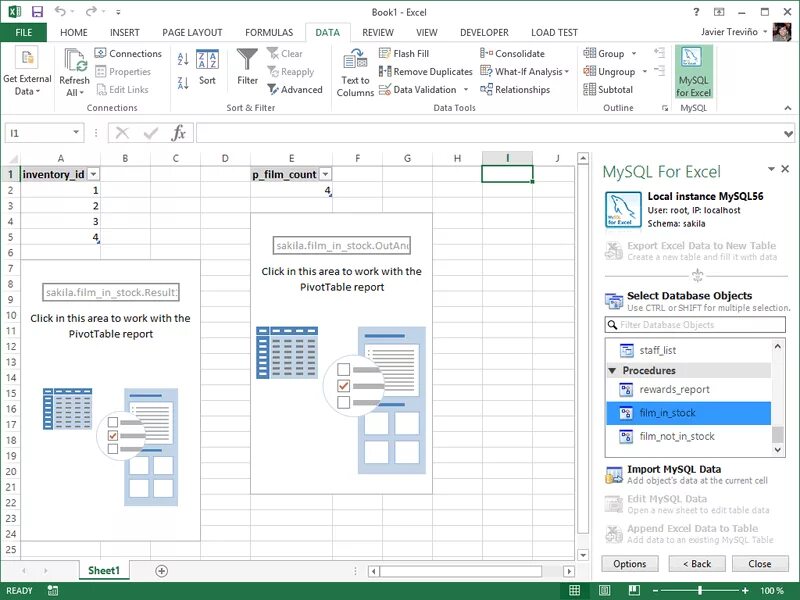800x600 pixels.
Task: Click the insert function fx icon
Action: click(178, 133)
